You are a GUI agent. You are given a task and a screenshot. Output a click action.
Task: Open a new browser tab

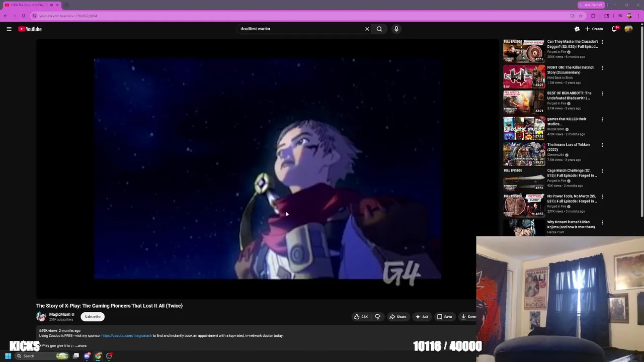click(66, 5)
